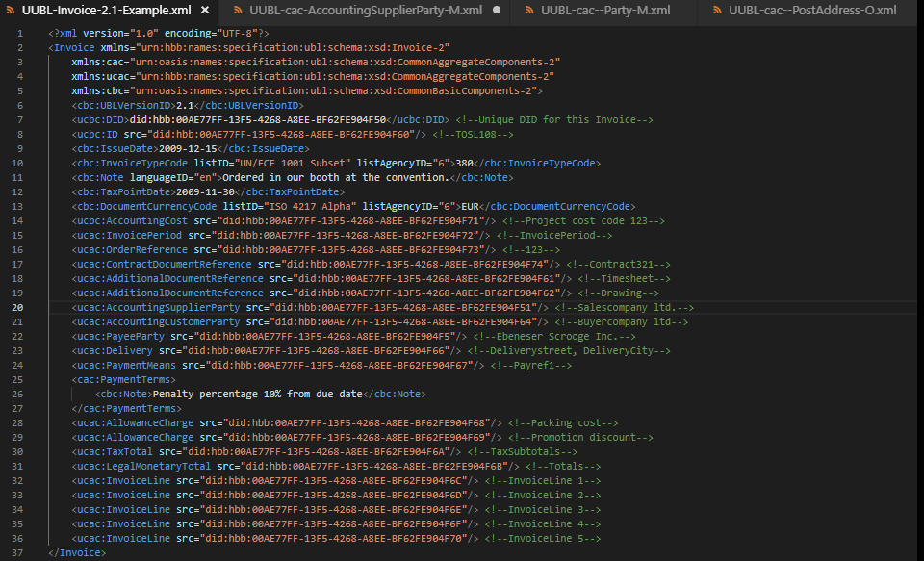Click the file icon on UUBL-cac--PostAddress-O.xml tab
This screenshot has height=561, width=924.
[717, 10]
